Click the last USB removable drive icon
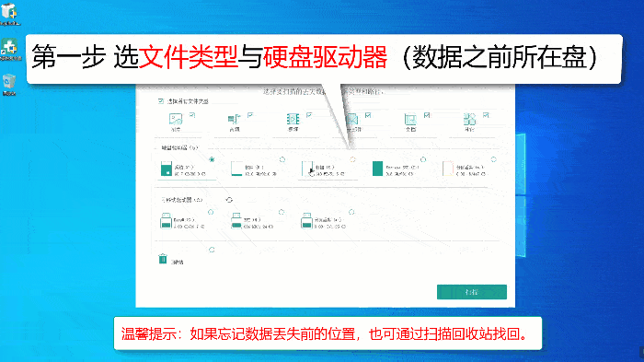The image size is (644, 362). pyautogui.click(x=306, y=220)
